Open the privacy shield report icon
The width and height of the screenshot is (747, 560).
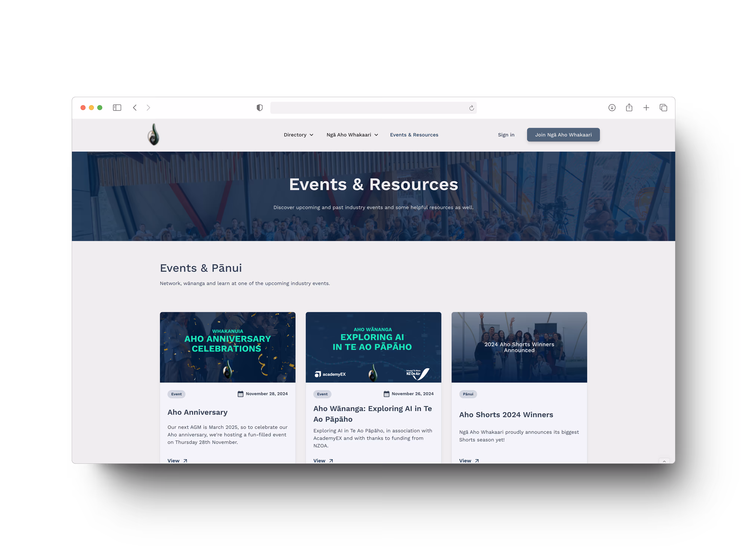(259, 108)
